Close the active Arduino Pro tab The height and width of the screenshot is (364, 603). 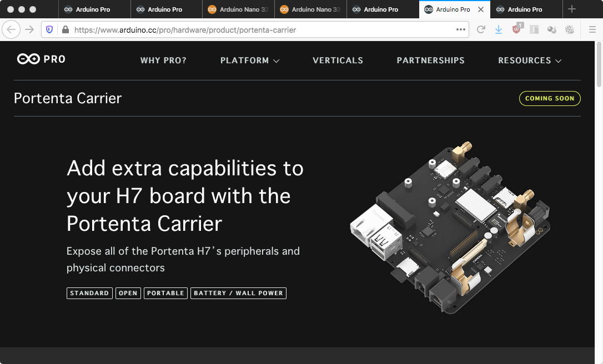tap(481, 9)
